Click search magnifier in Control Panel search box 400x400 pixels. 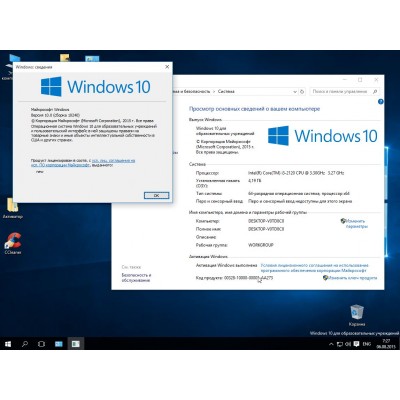[x=375, y=91]
